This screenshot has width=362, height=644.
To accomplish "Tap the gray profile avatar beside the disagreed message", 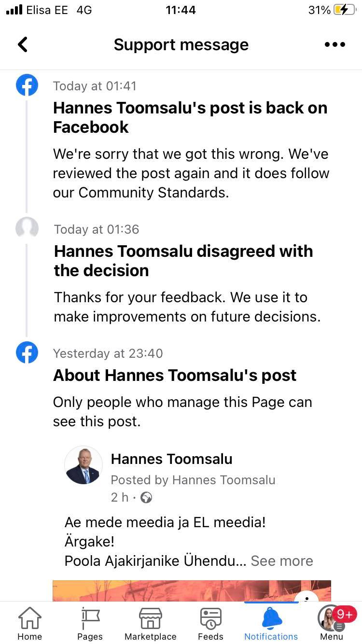I will pyautogui.click(x=27, y=228).
